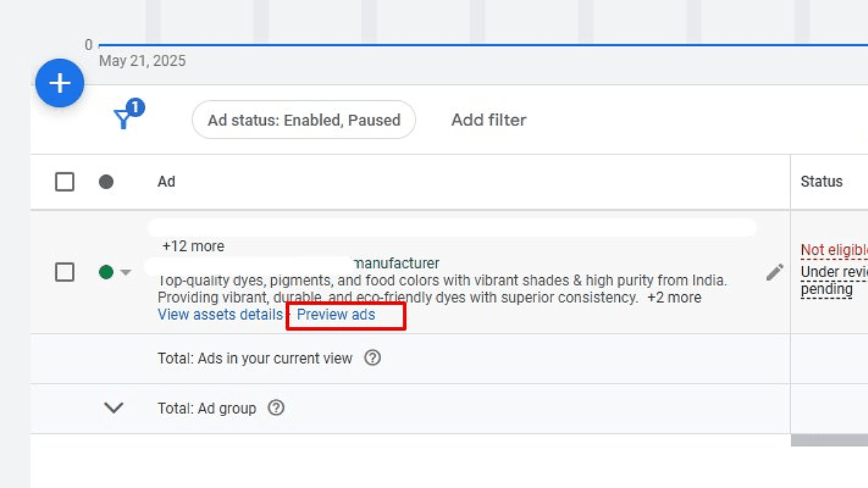Open the Preview ads link
The image size is (868, 488).
[x=336, y=314]
